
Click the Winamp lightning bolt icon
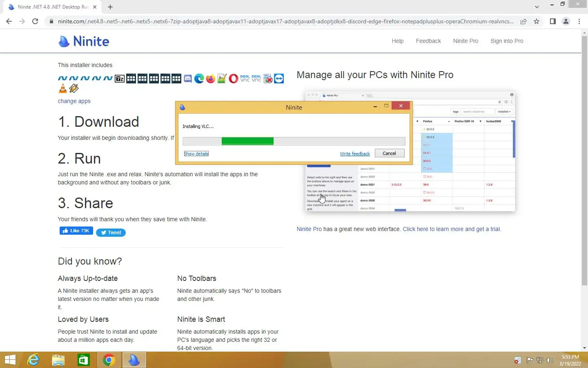(x=74, y=88)
